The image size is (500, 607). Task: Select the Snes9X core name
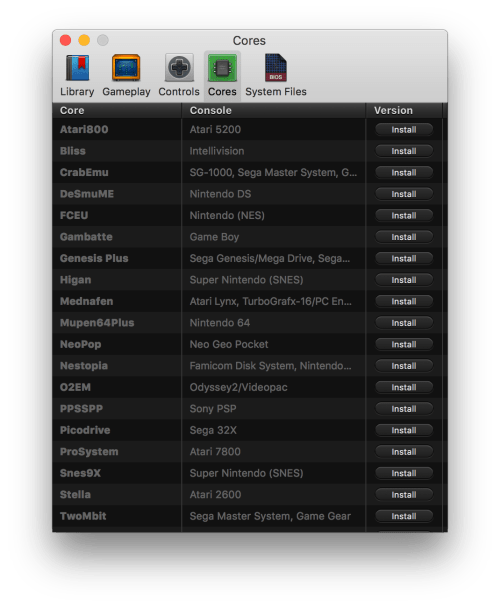[x=80, y=473]
